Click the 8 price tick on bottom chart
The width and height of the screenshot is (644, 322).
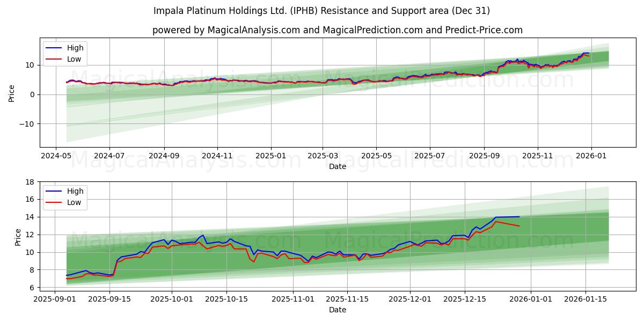33,270
